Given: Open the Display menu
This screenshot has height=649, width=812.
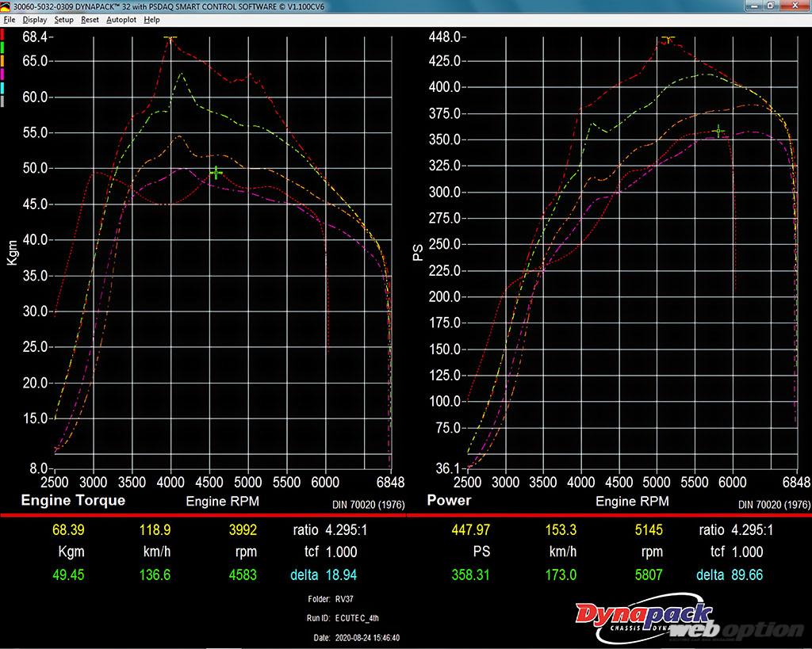Looking at the screenshot, I should 34,20.
